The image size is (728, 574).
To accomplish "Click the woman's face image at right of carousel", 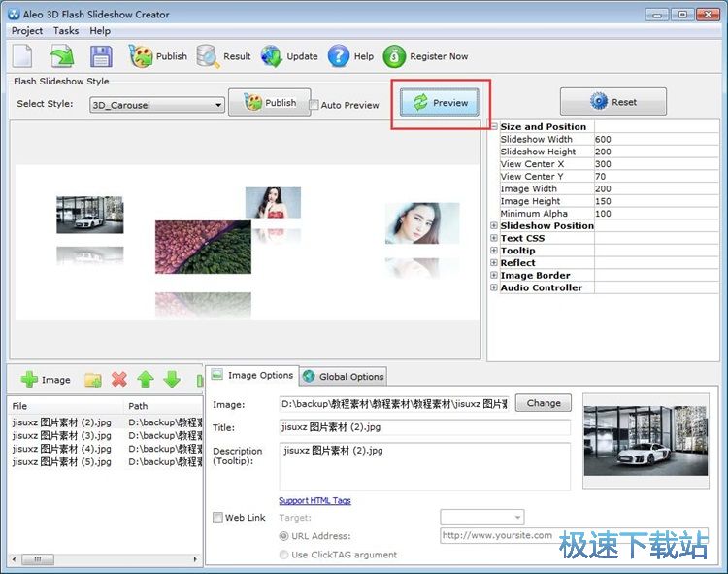I will 422,223.
